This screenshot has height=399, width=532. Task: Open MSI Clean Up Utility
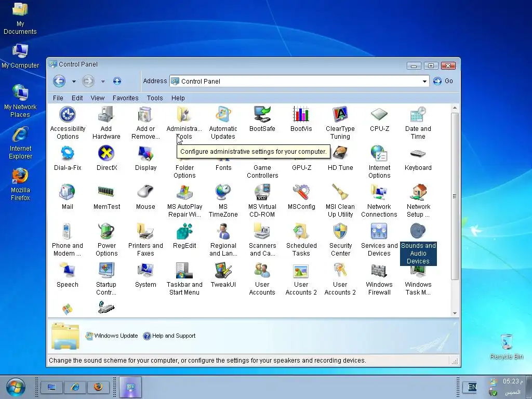pos(340,201)
